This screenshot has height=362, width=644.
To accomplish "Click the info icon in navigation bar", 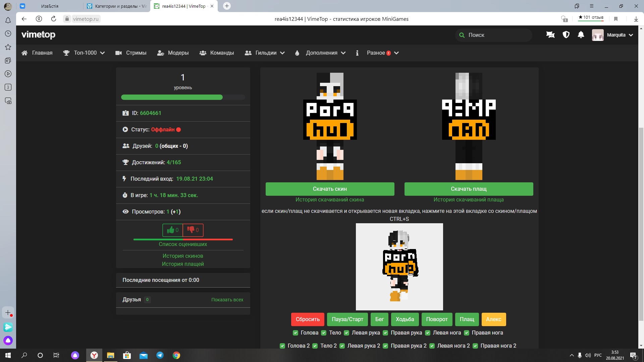I will click(x=357, y=53).
